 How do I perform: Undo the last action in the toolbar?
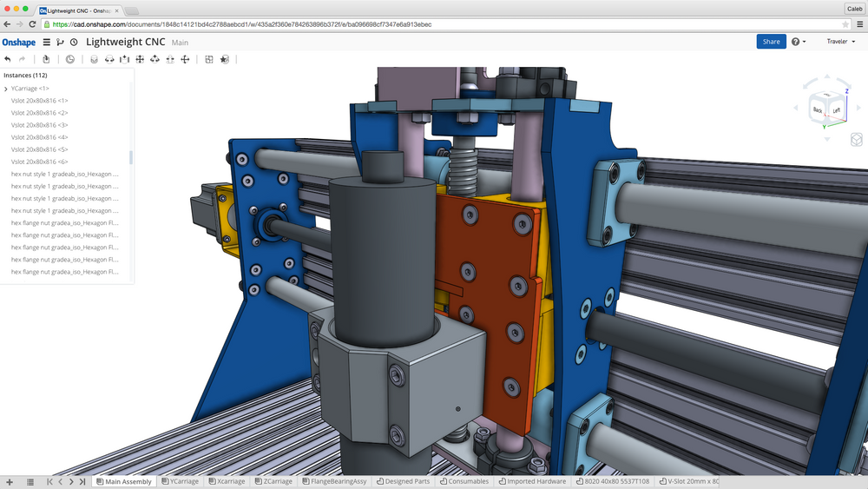(x=8, y=59)
